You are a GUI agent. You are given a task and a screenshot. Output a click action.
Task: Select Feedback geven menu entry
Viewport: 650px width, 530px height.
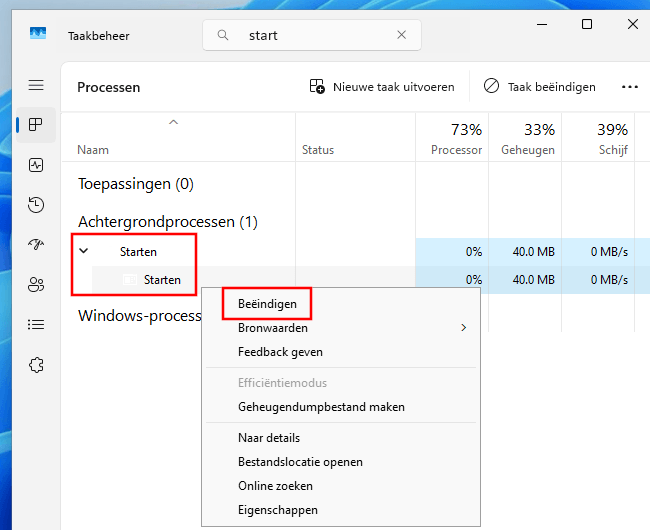click(280, 352)
